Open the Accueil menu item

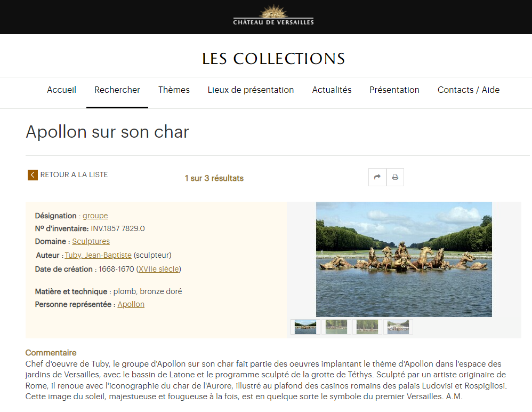pyautogui.click(x=61, y=90)
